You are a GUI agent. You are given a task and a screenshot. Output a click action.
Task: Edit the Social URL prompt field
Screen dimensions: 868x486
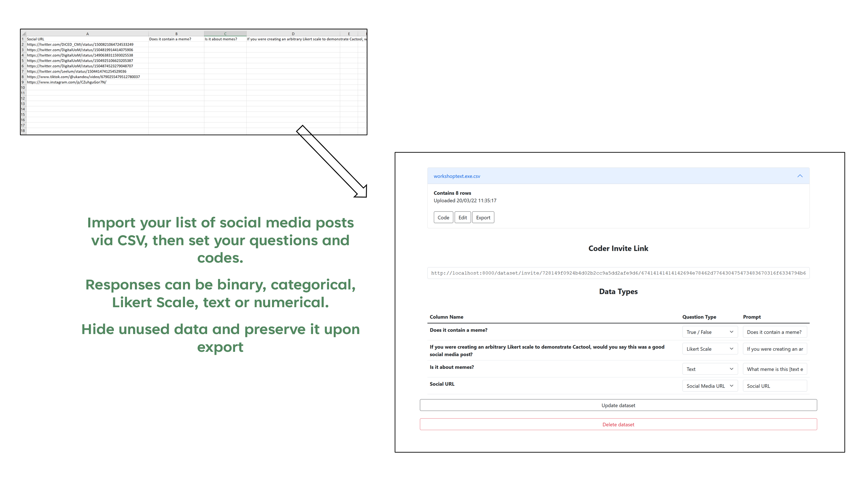click(775, 386)
